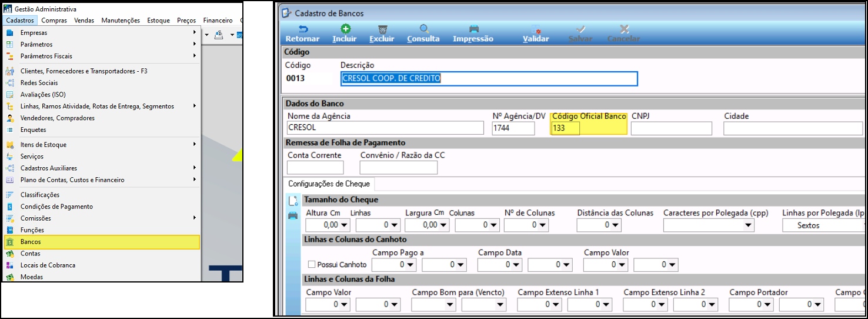
Task: Open the Altura Cm dropdown
Action: point(345,225)
